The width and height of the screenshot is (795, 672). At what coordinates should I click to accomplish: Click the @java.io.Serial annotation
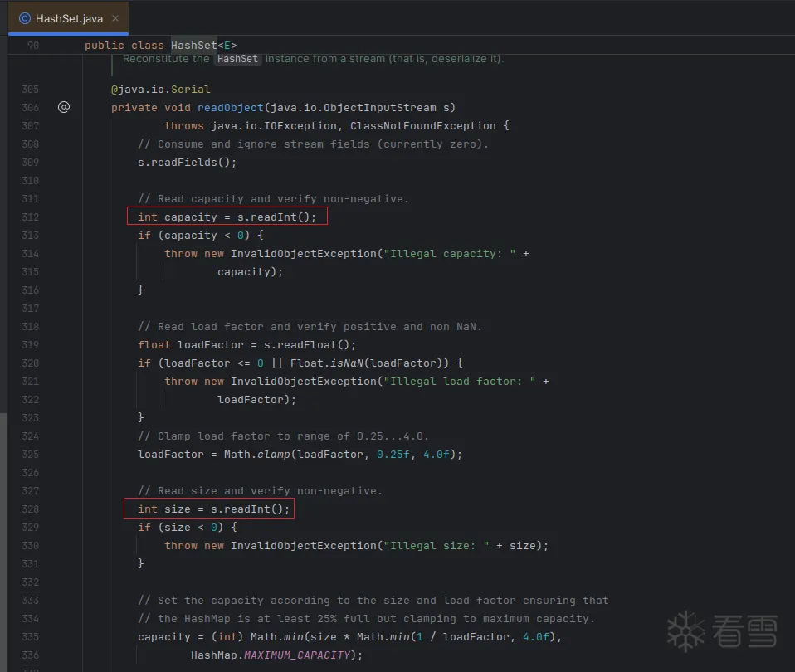click(161, 90)
